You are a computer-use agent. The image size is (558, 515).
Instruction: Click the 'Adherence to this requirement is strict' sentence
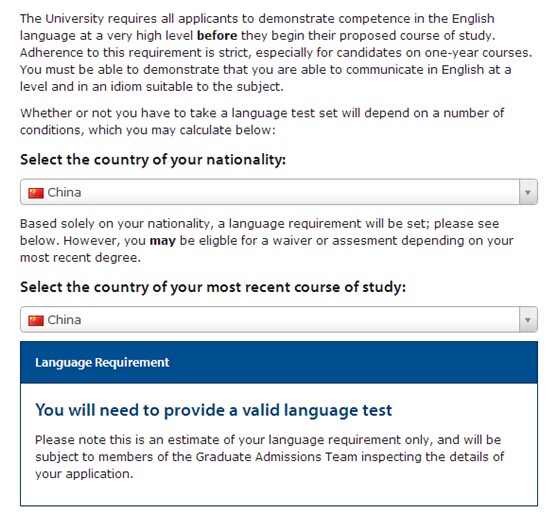pos(276,53)
